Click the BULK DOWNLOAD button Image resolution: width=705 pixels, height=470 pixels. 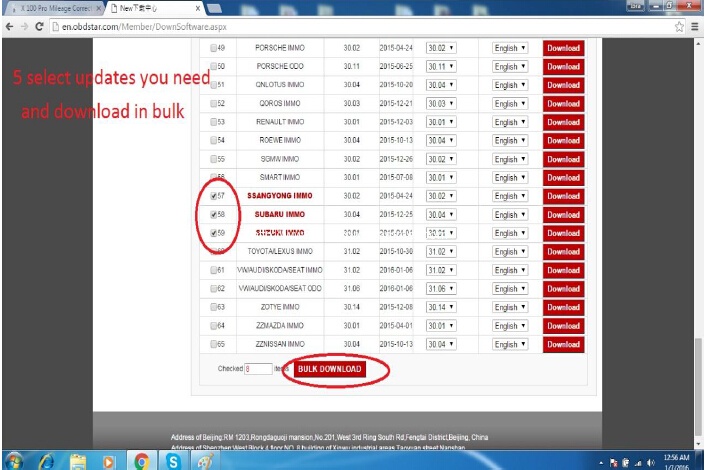click(x=330, y=369)
